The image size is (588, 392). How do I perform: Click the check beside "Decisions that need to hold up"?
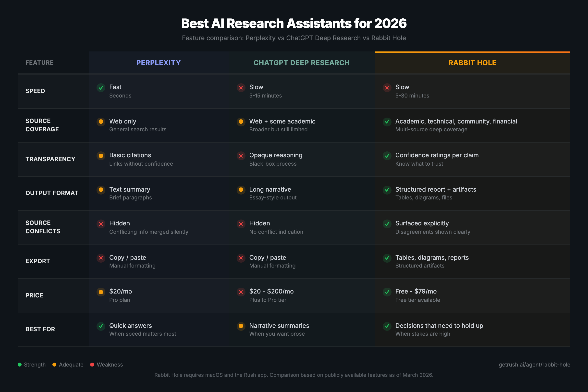pyautogui.click(x=387, y=326)
